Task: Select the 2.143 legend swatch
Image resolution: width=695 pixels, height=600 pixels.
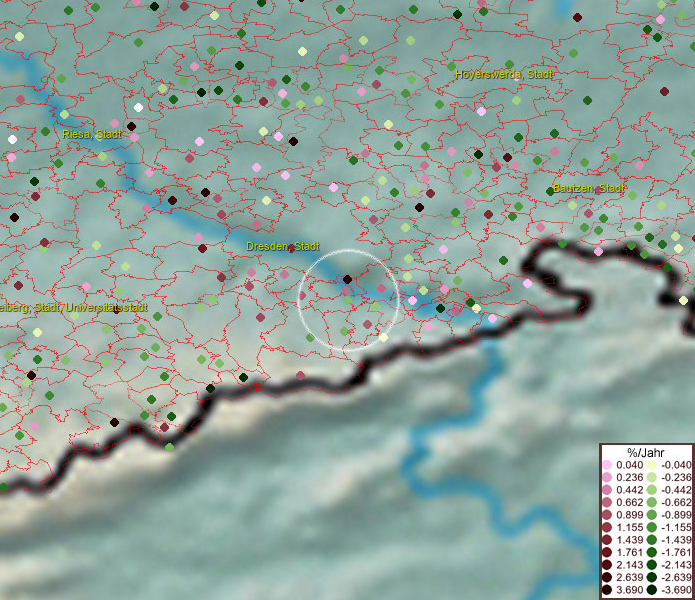Action: pyautogui.click(x=607, y=566)
